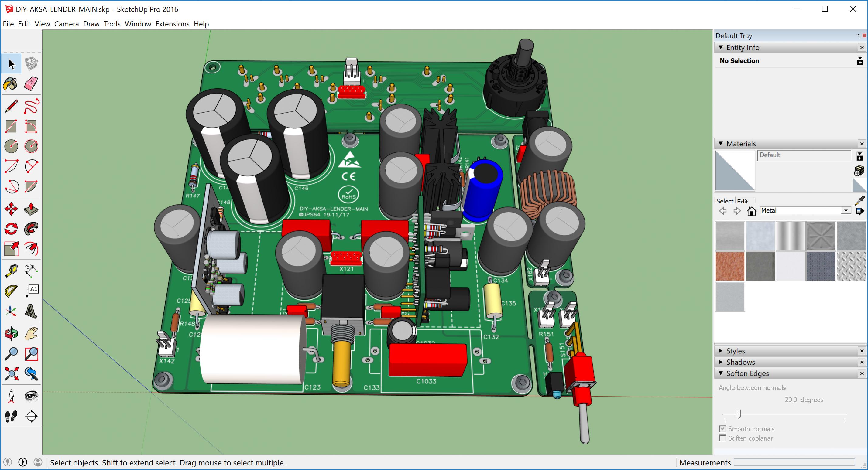Select the Rectangle tool
The image size is (868, 470).
[11, 126]
